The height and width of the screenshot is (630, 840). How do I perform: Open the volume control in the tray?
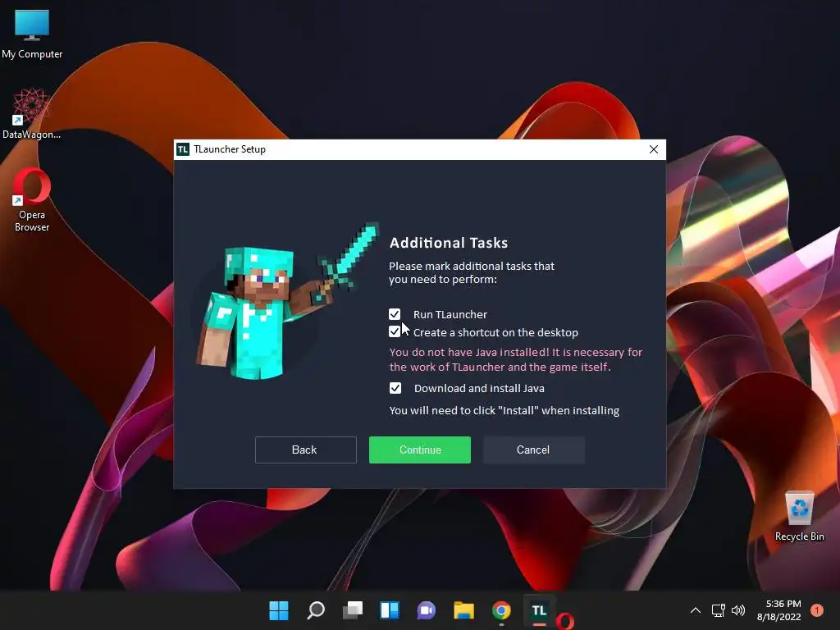[738, 610]
